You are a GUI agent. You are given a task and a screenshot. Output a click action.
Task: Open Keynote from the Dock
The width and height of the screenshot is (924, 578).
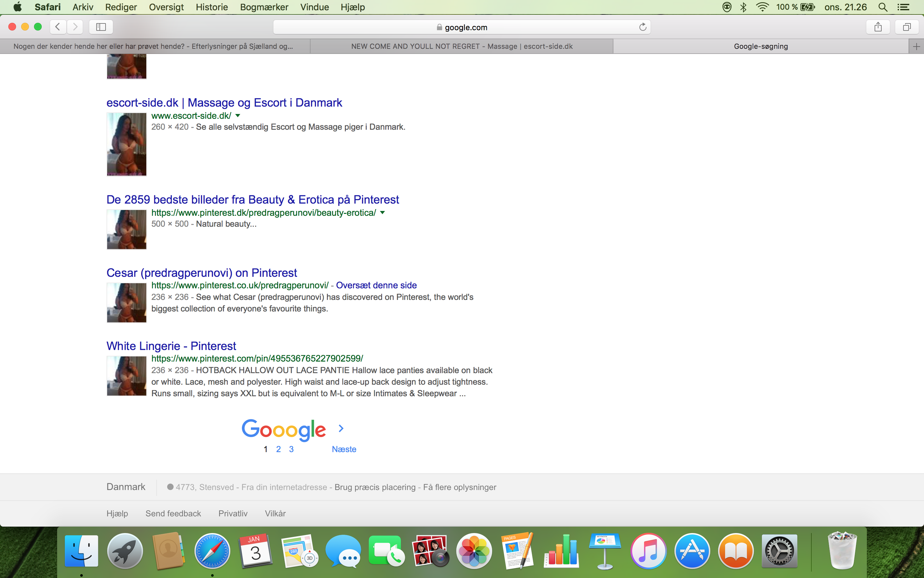(x=605, y=551)
